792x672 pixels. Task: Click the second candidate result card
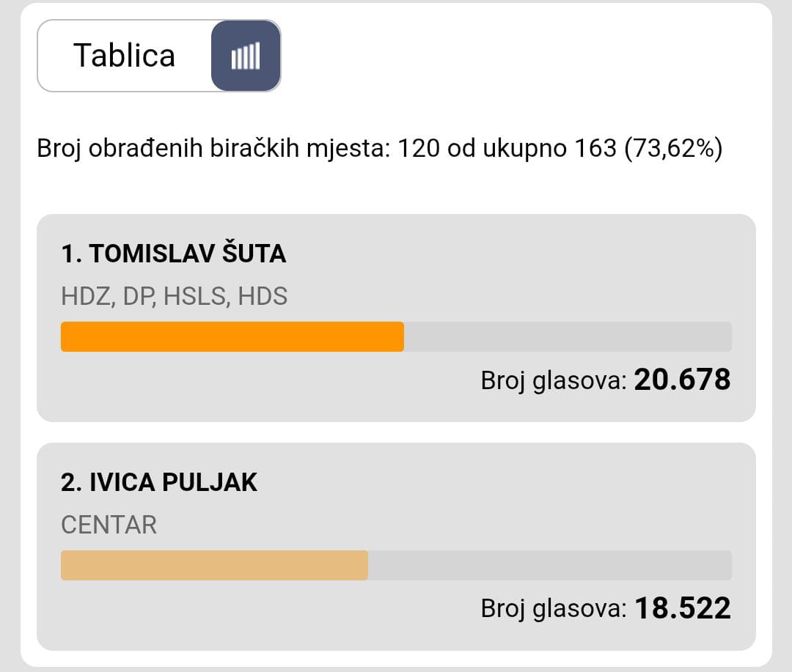[396, 547]
